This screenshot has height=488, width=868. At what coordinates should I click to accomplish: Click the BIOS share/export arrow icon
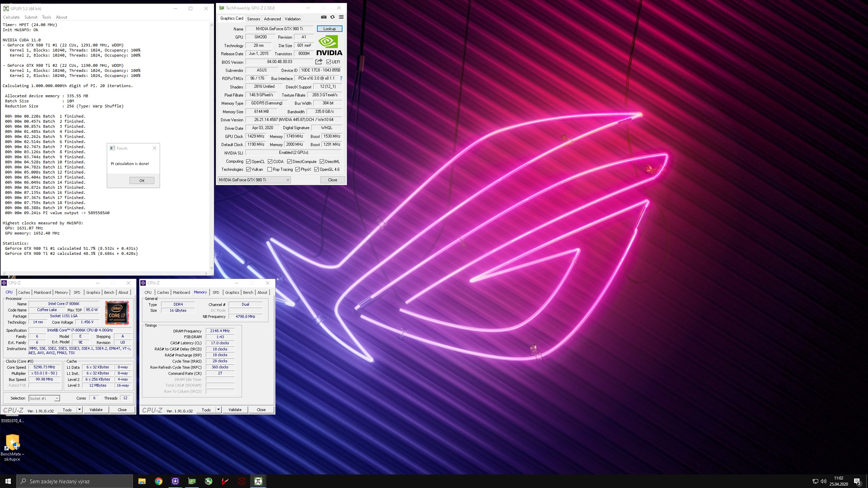click(319, 62)
